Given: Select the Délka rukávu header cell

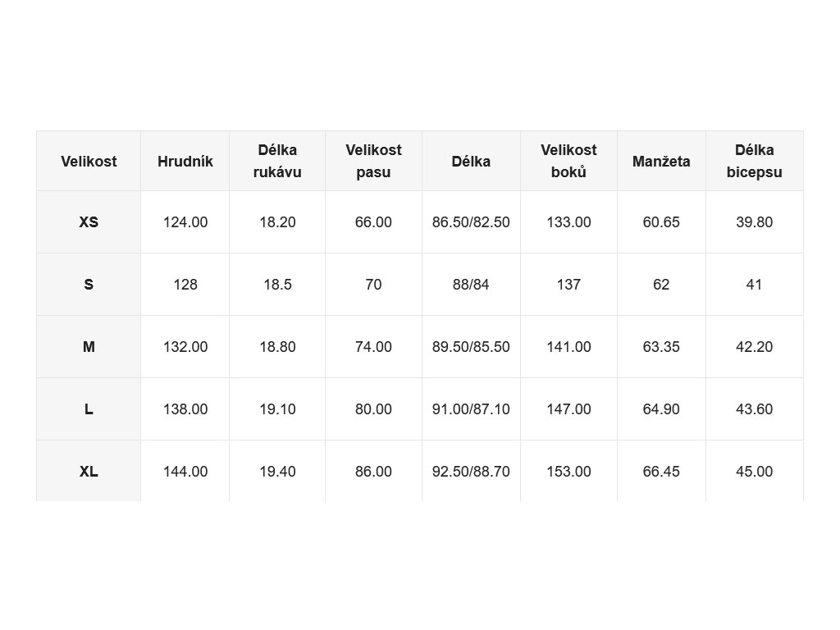Looking at the screenshot, I should [277, 162].
